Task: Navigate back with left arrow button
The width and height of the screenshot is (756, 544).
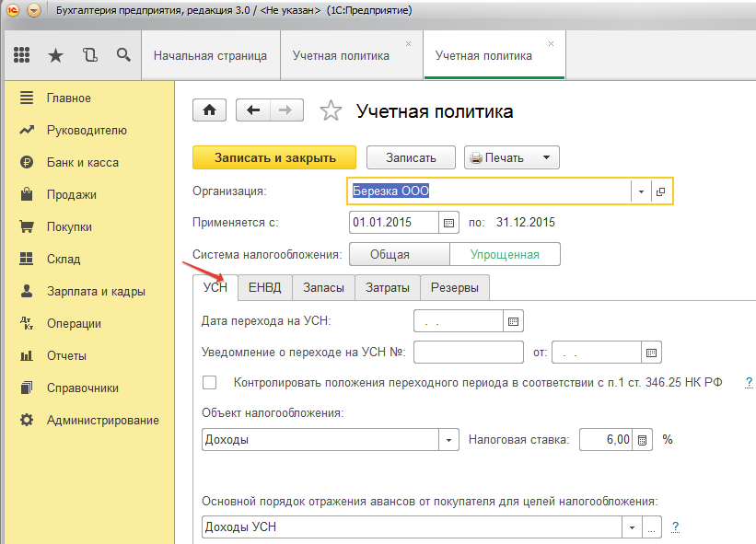Action: coord(253,110)
